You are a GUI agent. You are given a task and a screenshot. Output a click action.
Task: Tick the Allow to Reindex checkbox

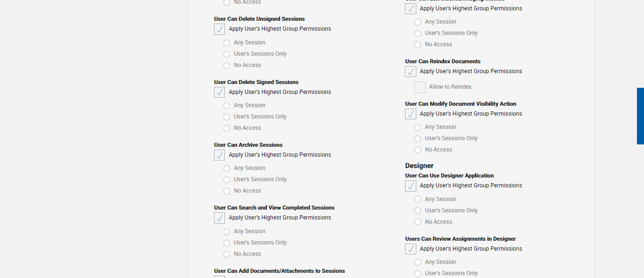420,87
